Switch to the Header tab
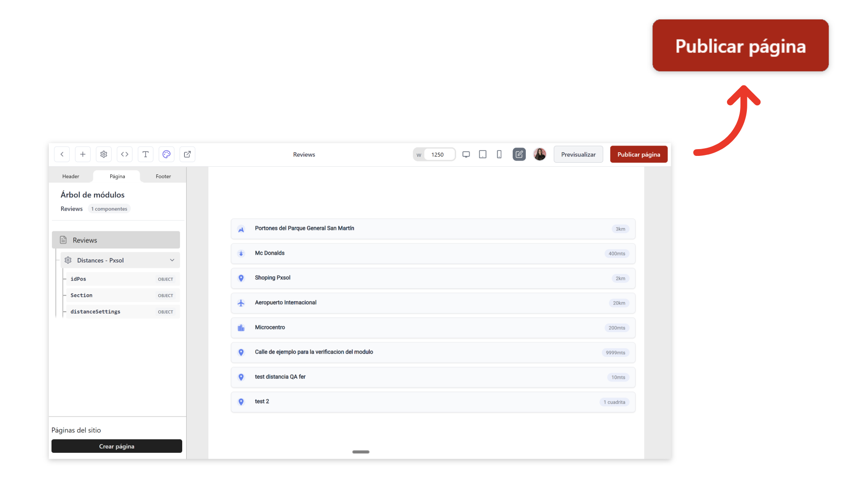This screenshot has width=868, height=488. coord(71,177)
